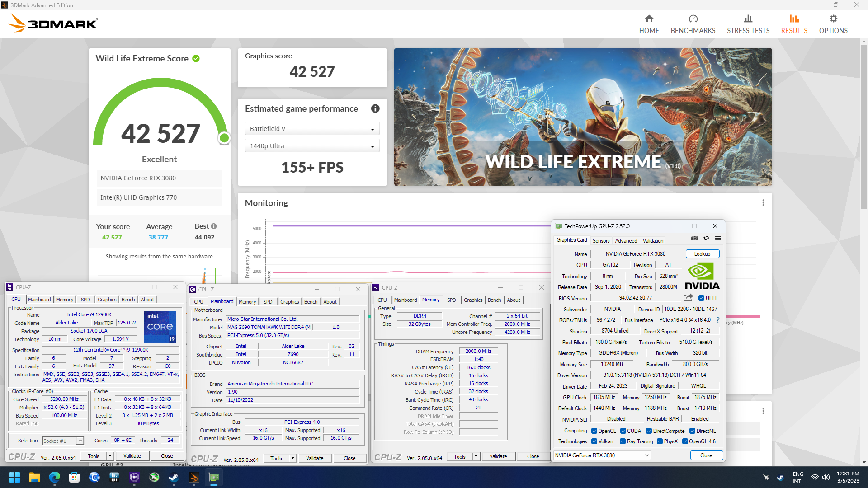This screenshot has height=488, width=868.
Task: Open the Monitoring three-dot menu
Action: [x=763, y=203]
